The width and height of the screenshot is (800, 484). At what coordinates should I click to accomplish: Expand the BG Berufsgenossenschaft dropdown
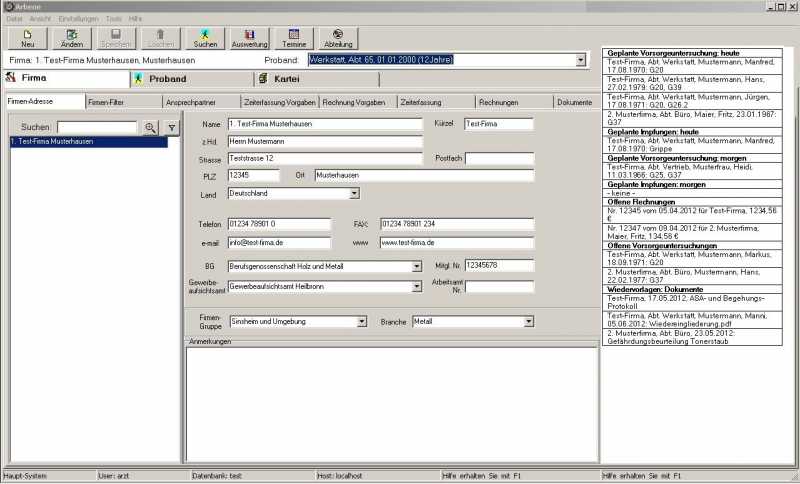pyautogui.click(x=416, y=267)
